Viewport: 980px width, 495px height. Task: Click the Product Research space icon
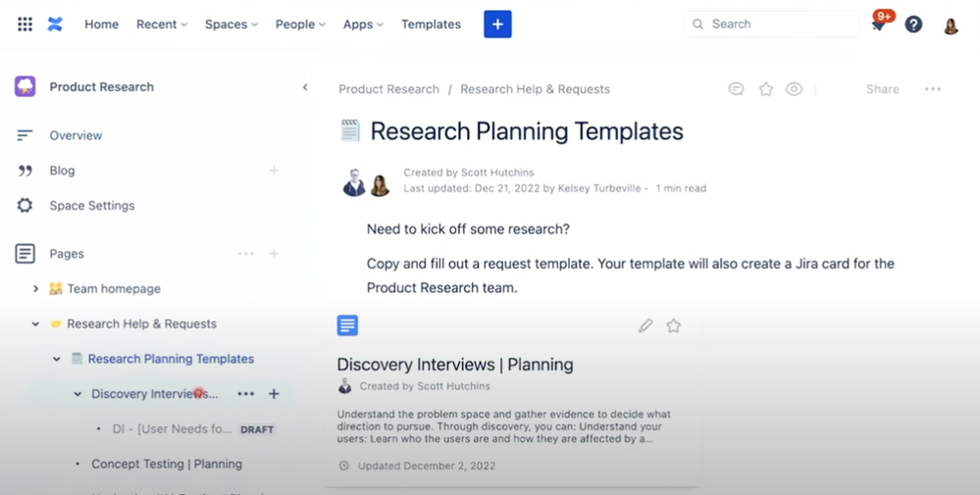click(25, 87)
